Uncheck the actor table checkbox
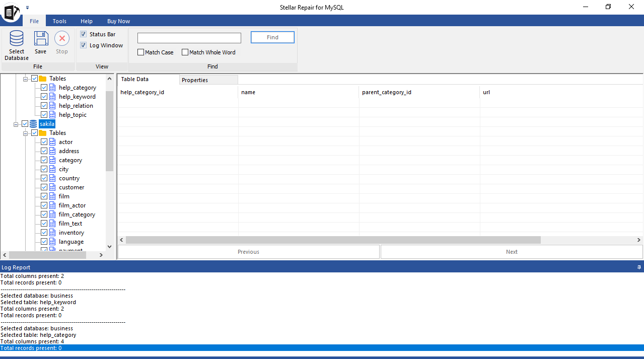Screen dimensions: 644x359 click(44, 142)
